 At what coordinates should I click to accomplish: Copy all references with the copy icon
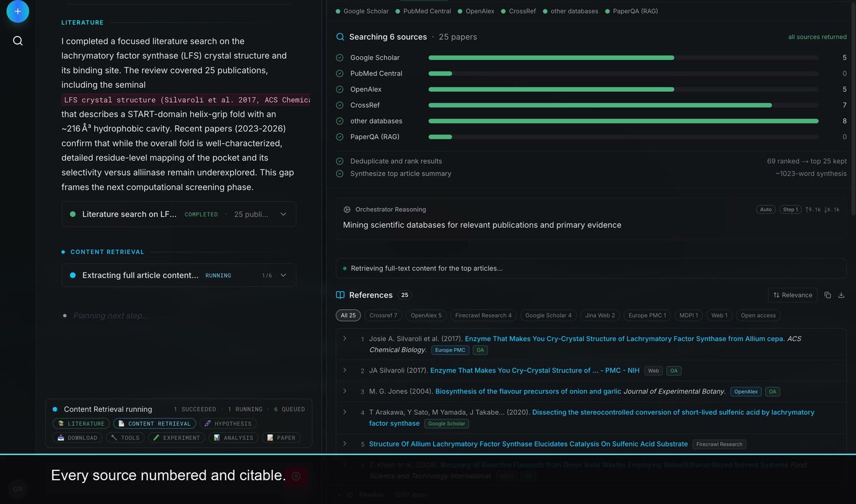coord(827,295)
